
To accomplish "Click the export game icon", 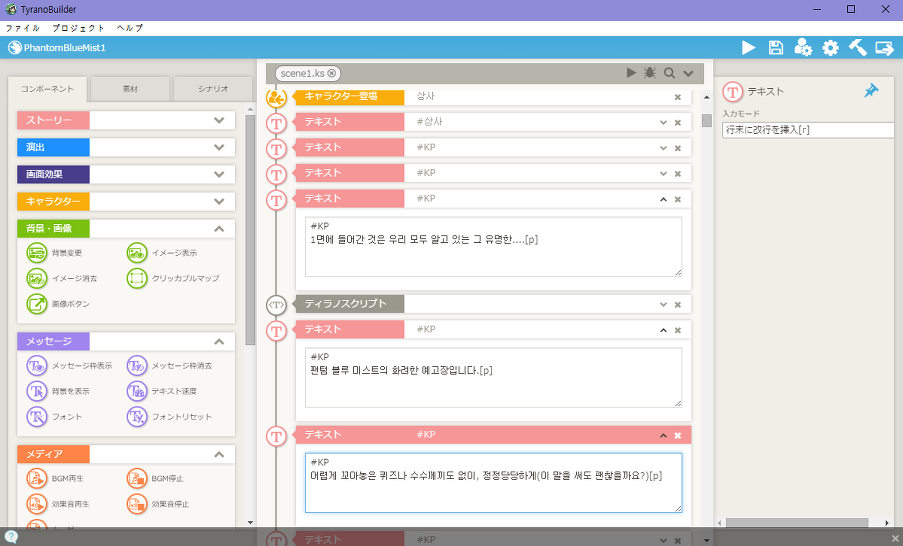I will (884, 48).
